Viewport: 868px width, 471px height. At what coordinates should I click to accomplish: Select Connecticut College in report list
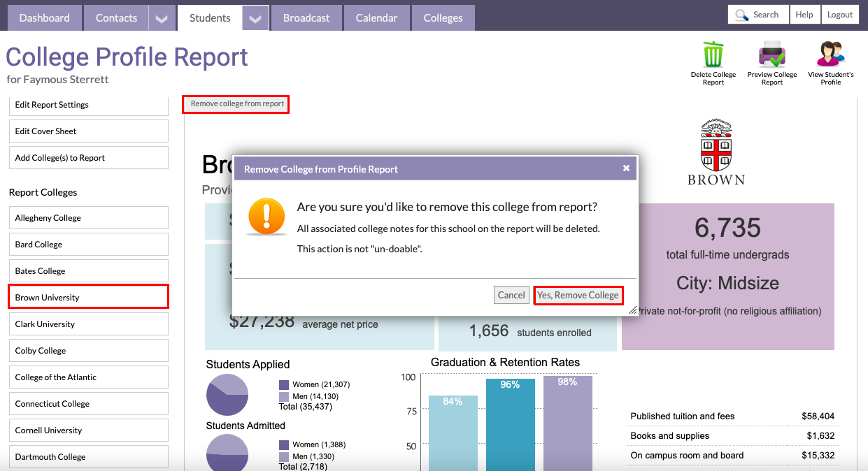tap(89, 404)
